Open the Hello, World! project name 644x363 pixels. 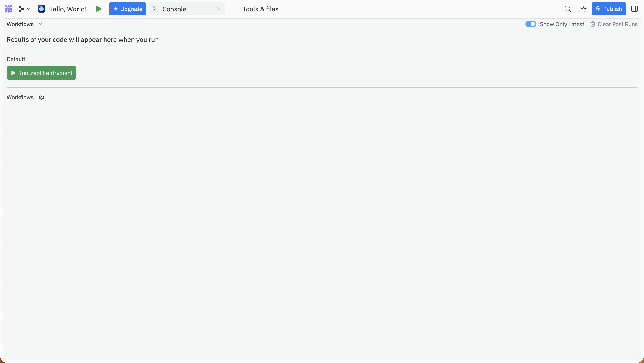pos(67,9)
